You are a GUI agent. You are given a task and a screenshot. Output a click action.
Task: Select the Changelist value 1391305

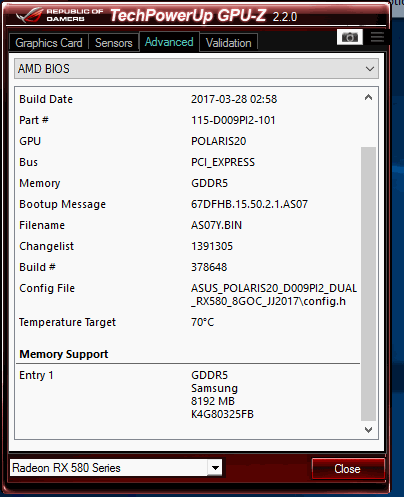point(212,246)
